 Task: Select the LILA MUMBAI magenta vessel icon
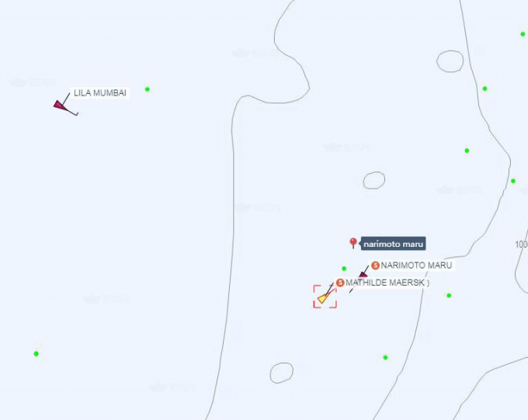[60, 105]
